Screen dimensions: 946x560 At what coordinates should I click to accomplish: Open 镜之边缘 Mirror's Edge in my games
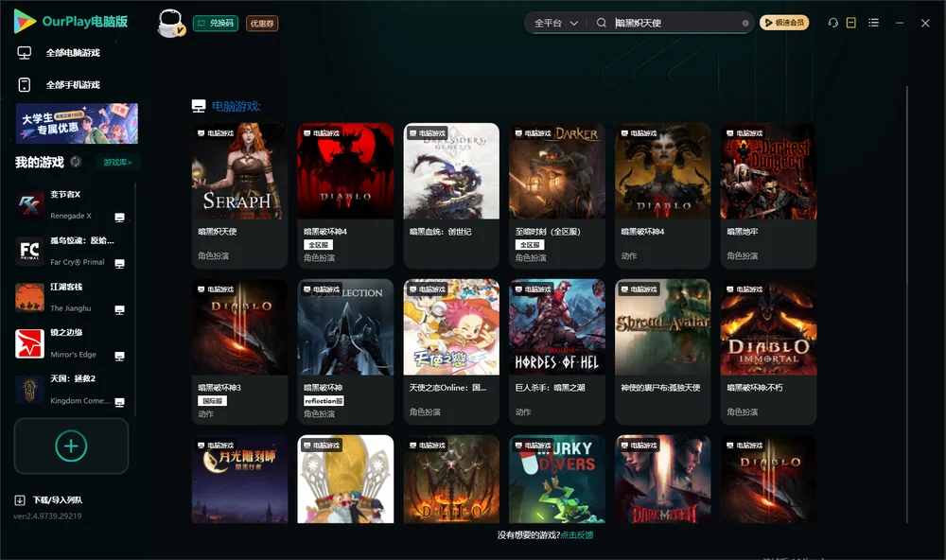[71, 343]
